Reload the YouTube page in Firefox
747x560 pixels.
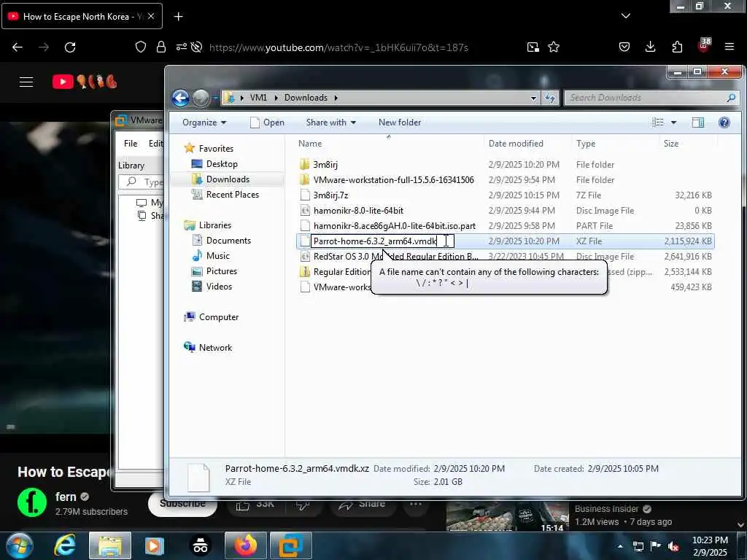70,47
